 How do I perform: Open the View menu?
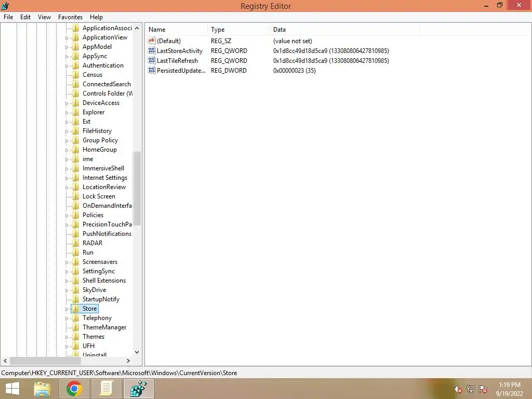pyautogui.click(x=45, y=17)
